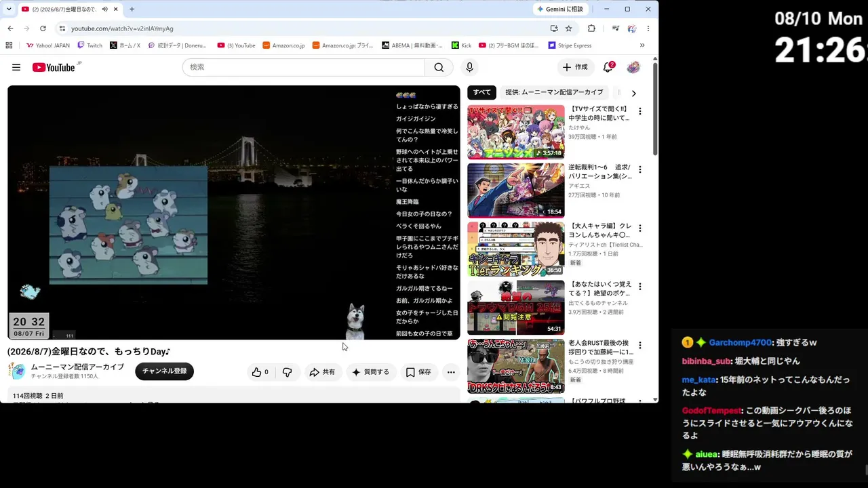Open the browser media controls icon
Screen dimensions: 868x488
616,28
